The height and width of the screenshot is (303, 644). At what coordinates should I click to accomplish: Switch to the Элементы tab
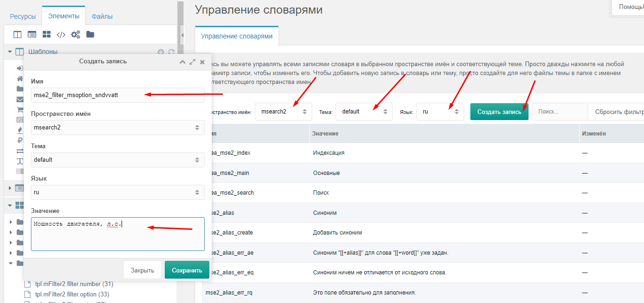(x=63, y=16)
